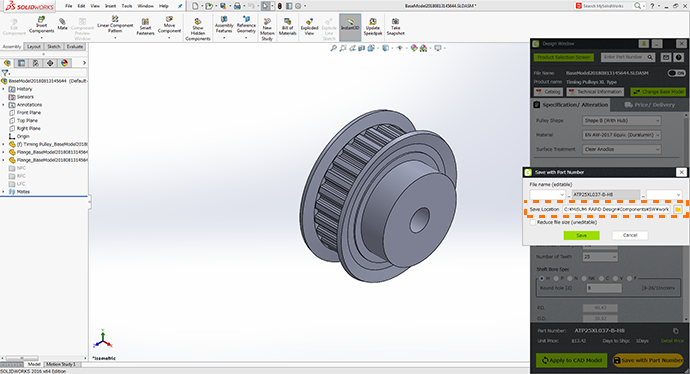The height and width of the screenshot is (374, 690).
Task: Click the Round hole [d] input field
Action: (x=604, y=288)
